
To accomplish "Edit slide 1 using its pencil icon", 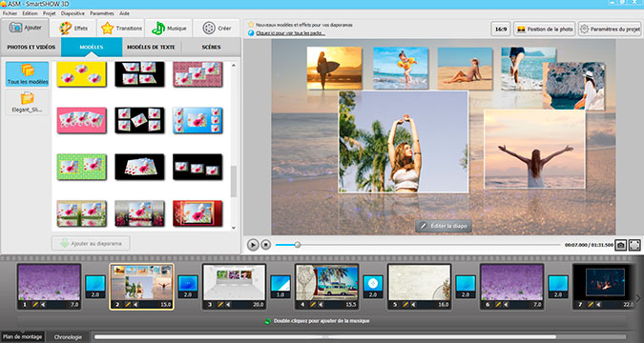I will pos(35,305).
